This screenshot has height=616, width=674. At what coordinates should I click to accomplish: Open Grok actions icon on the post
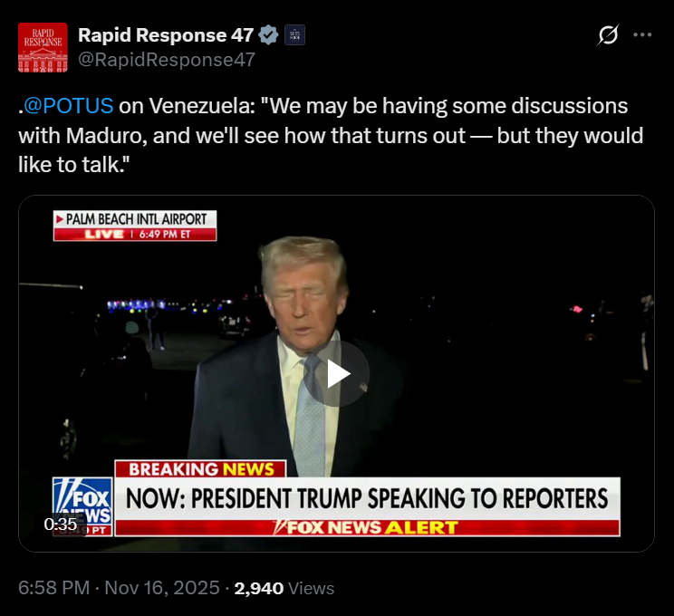point(609,35)
